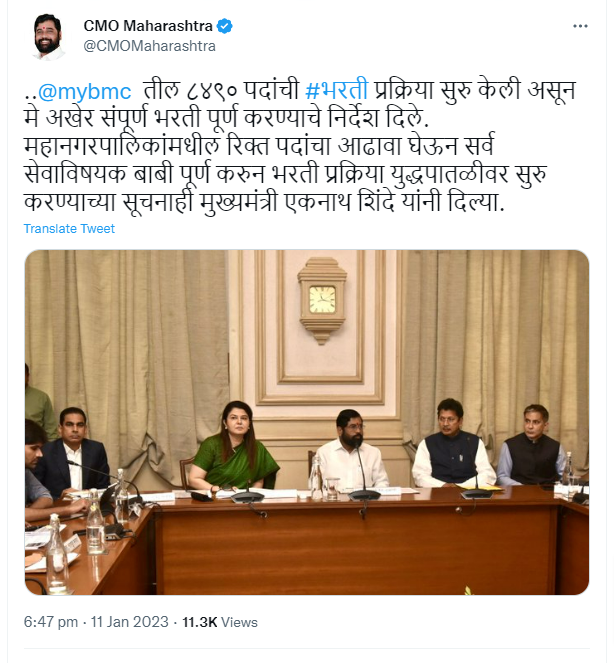Open the @CMOMaharashtra handle link

tap(149, 46)
